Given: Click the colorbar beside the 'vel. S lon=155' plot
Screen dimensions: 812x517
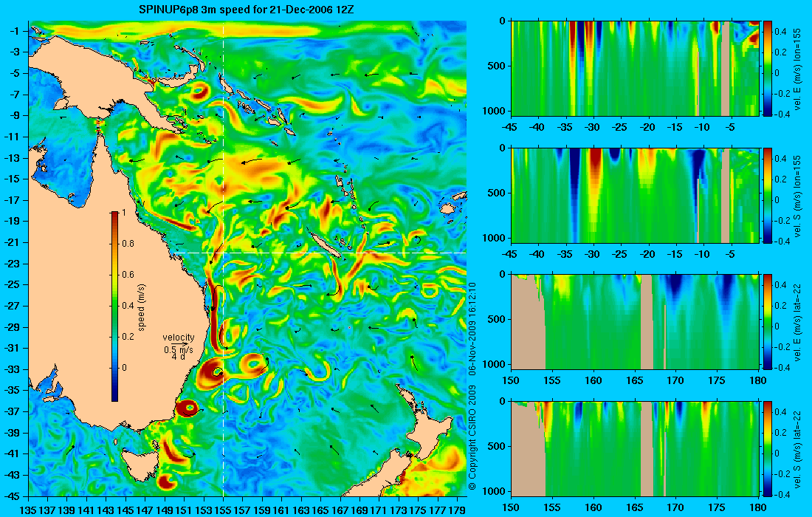Looking at the screenshot, I should (767, 195).
